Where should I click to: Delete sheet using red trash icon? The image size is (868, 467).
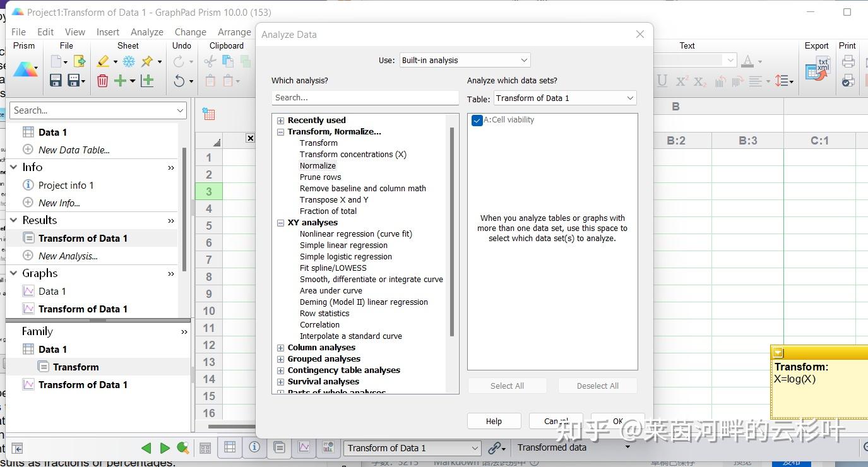(102, 81)
